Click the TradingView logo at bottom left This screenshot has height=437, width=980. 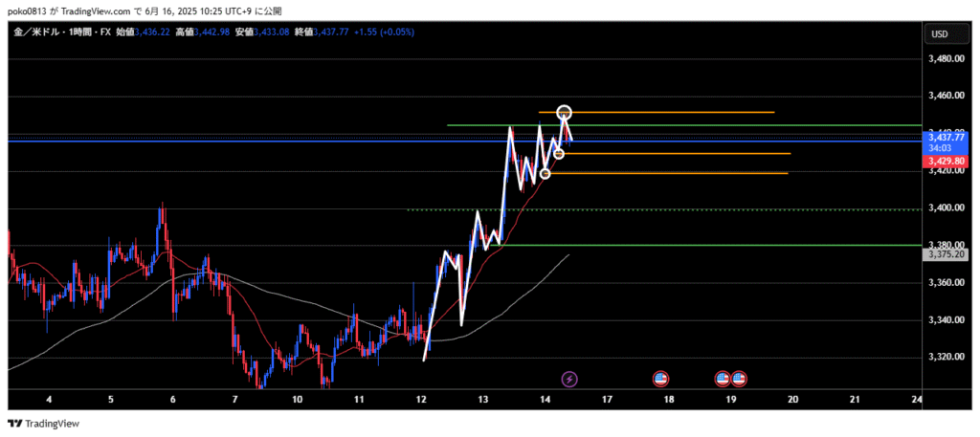pos(44,424)
